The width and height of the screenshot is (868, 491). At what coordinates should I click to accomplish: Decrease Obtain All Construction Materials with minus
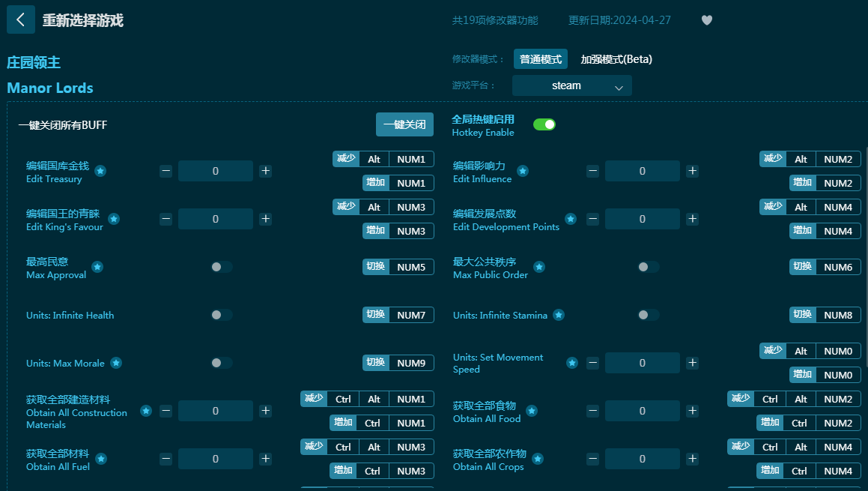click(x=166, y=411)
